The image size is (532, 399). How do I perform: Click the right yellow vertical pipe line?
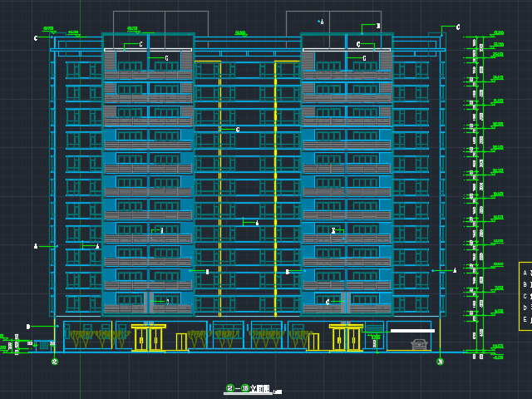275,189
